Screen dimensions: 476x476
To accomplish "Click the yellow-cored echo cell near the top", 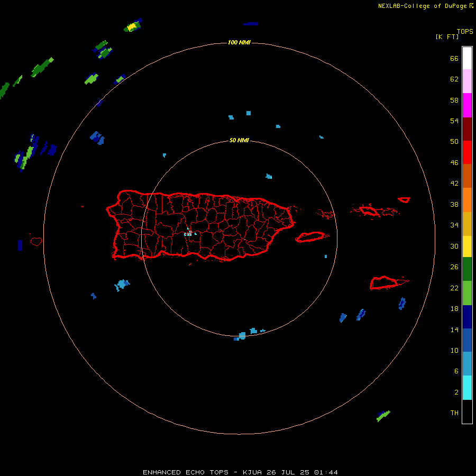I will click(x=133, y=26).
